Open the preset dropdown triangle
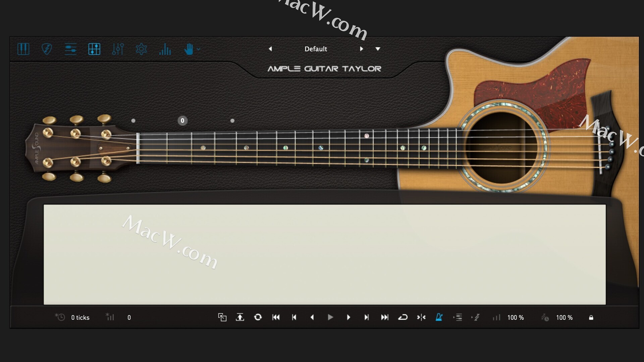Image resolution: width=644 pixels, height=362 pixels. [x=378, y=49]
